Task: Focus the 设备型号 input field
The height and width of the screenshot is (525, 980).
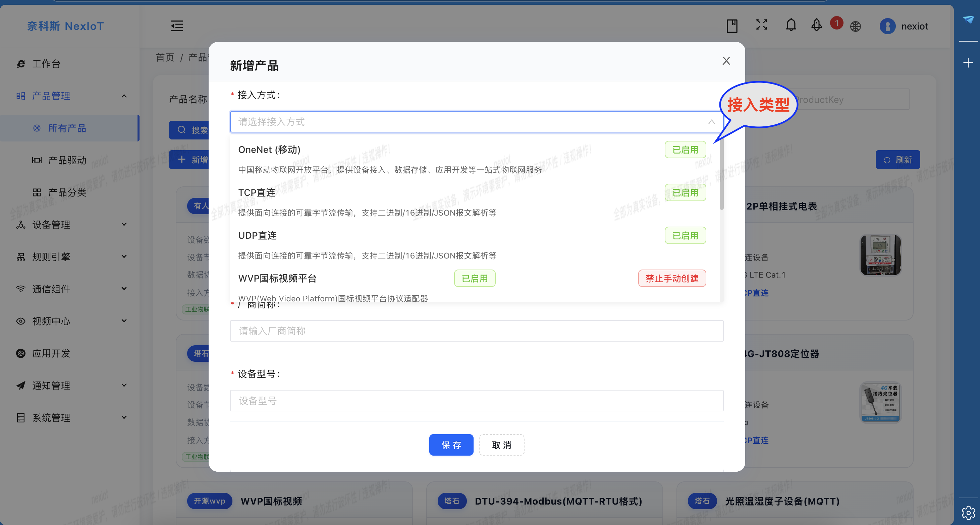Action: pyautogui.click(x=476, y=400)
